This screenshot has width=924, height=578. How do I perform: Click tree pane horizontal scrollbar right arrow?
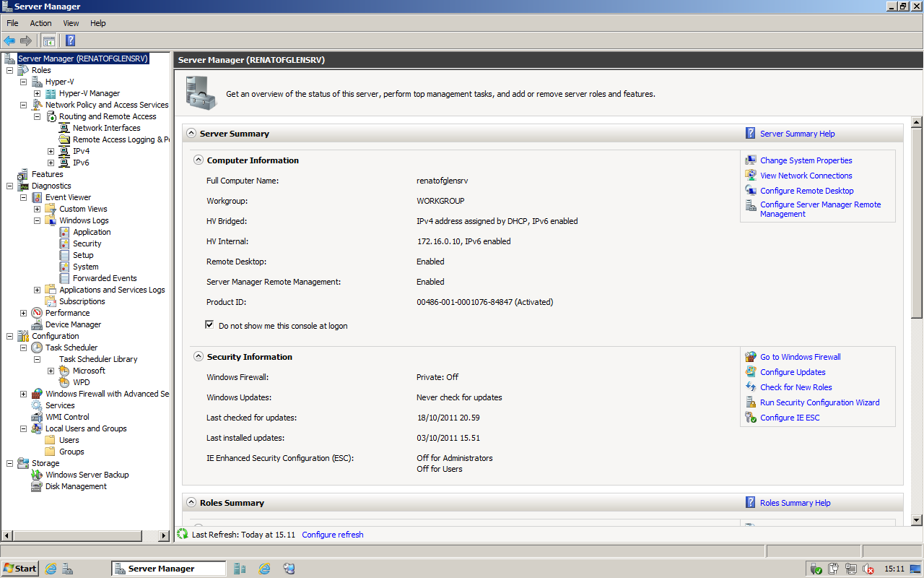click(164, 535)
